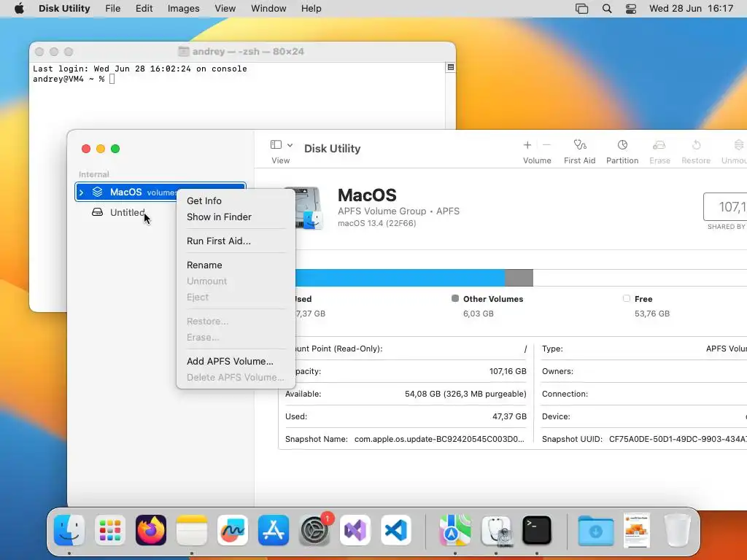Click the Erase toolbar icon
This screenshot has width=747, height=560.
pyautogui.click(x=659, y=145)
